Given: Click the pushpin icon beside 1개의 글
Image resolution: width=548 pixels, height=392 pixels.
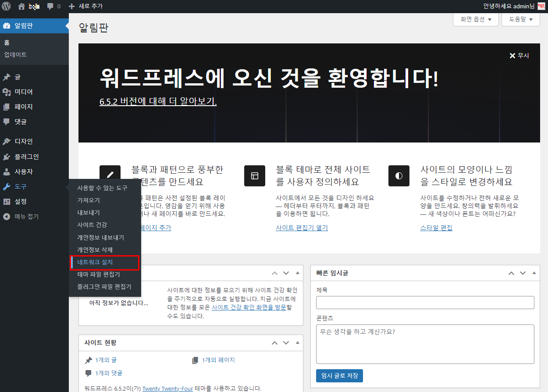Looking at the screenshot, I should click(89, 360).
